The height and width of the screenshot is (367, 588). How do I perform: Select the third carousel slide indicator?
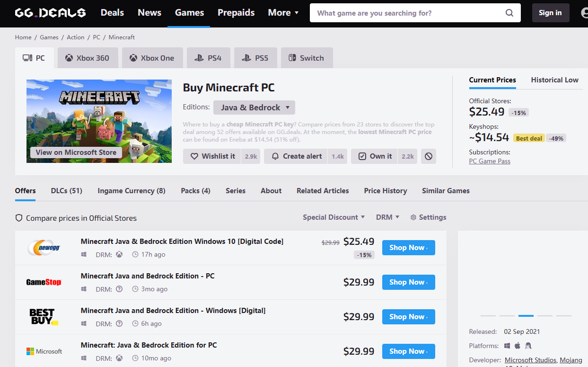(526, 315)
